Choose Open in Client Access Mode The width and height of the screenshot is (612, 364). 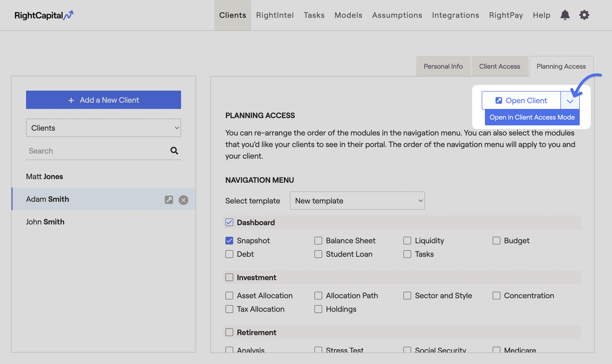pos(532,117)
